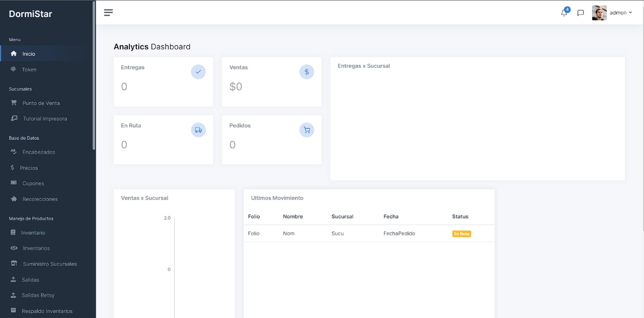Open the Recolecciones section

click(x=40, y=199)
